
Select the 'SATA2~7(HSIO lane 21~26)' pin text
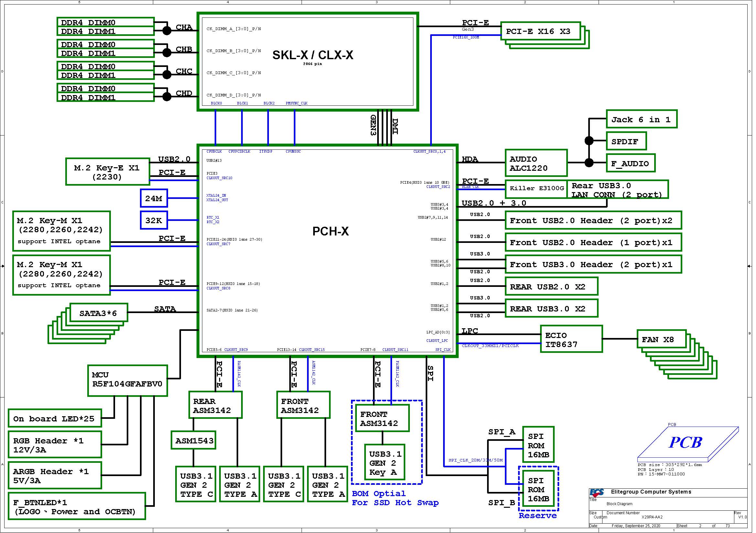(232, 310)
